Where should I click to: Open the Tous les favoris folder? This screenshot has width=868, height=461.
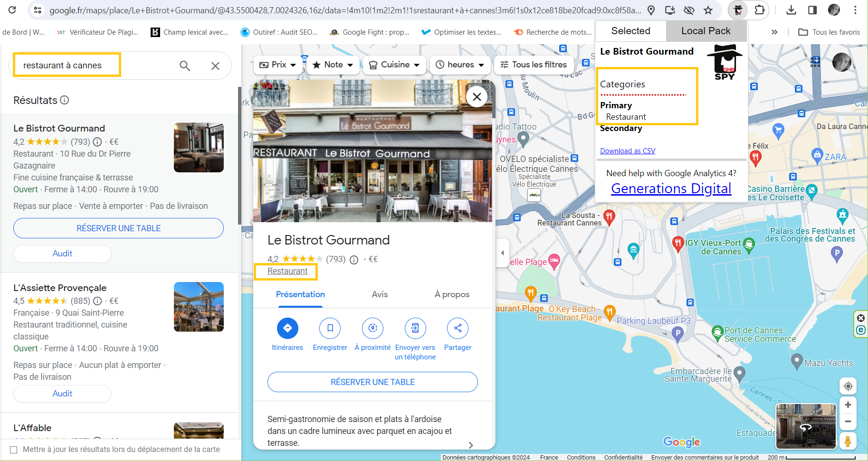click(829, 32)
